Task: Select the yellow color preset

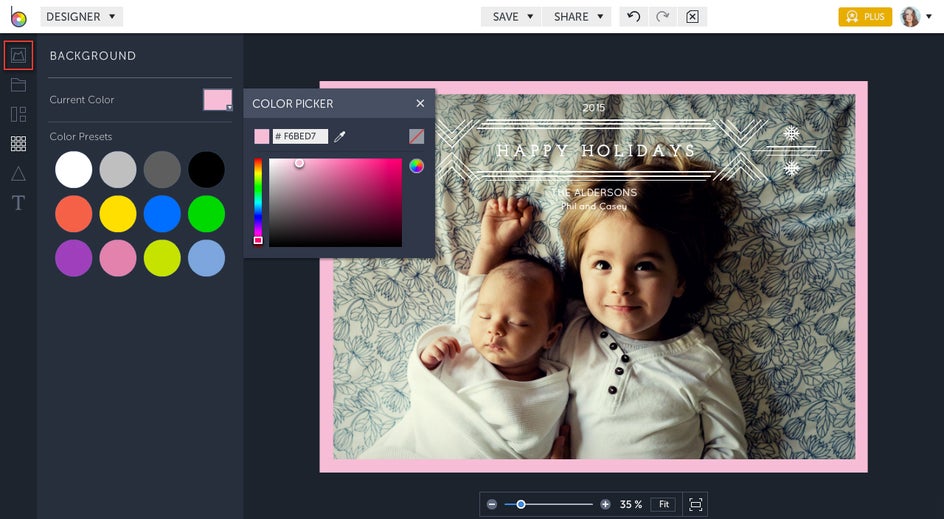Action: pyautogui.click(x=118, y=214)
